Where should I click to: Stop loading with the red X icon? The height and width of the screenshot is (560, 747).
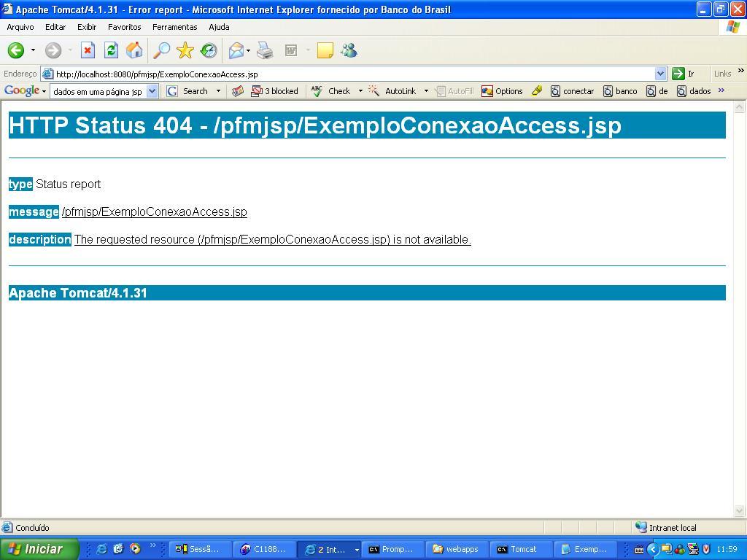(88, 50)
